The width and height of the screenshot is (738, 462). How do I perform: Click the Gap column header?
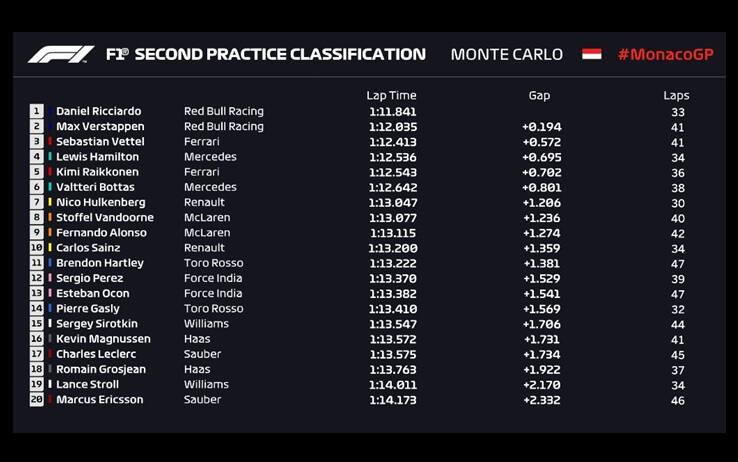coord(539,96)
